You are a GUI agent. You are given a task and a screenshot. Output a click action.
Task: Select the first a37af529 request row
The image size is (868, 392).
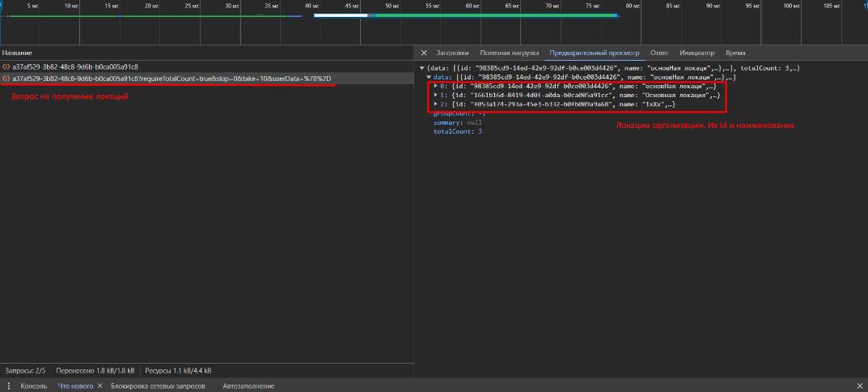pos(206,66)
